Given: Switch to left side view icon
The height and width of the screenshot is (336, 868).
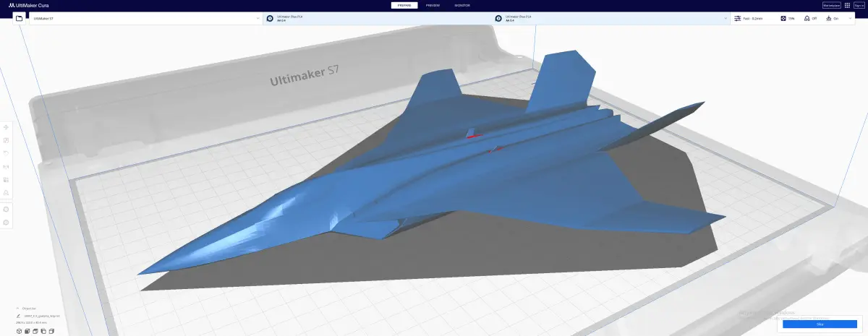Looking at the screenshot, I should 44,331.
